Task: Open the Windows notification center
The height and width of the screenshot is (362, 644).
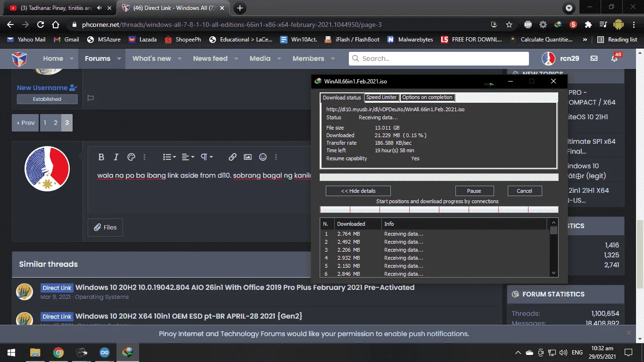Action: click(x=628, y=353)
